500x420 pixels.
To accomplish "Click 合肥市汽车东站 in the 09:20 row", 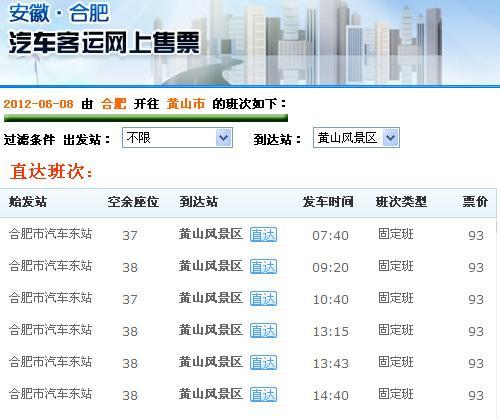I will (50, 266).
